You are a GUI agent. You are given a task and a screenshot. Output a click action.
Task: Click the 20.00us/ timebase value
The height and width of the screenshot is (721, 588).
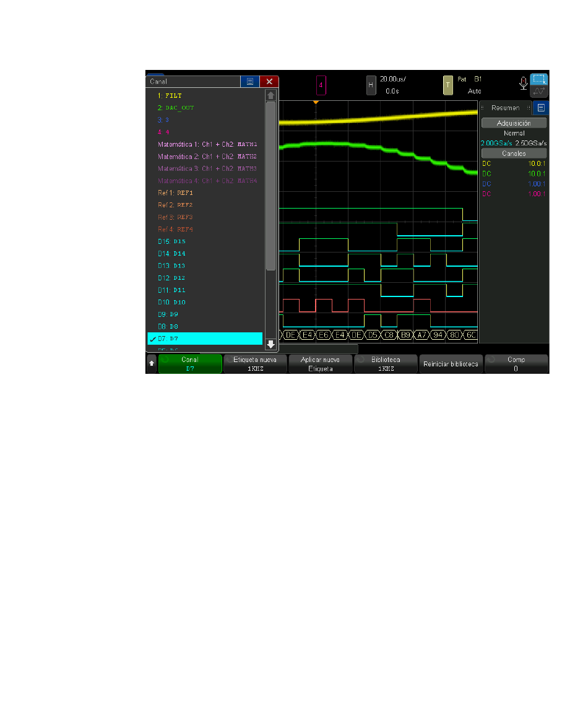coord(393,79)
